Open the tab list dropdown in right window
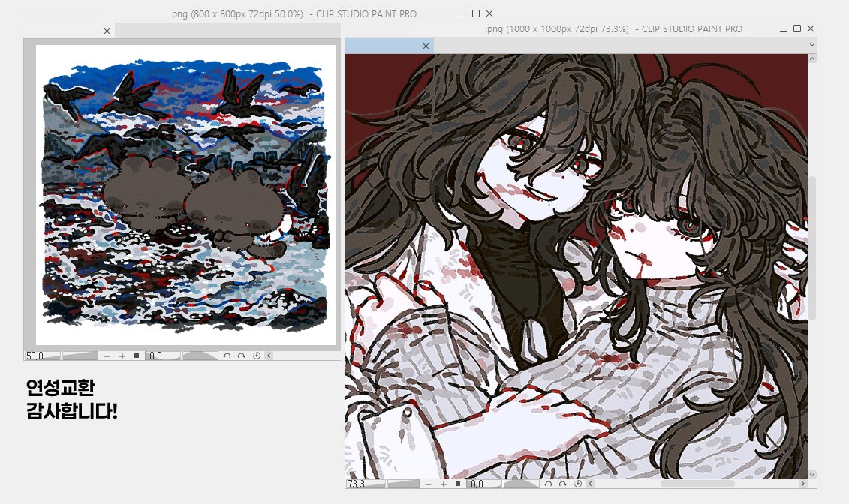 pos(811,45)
